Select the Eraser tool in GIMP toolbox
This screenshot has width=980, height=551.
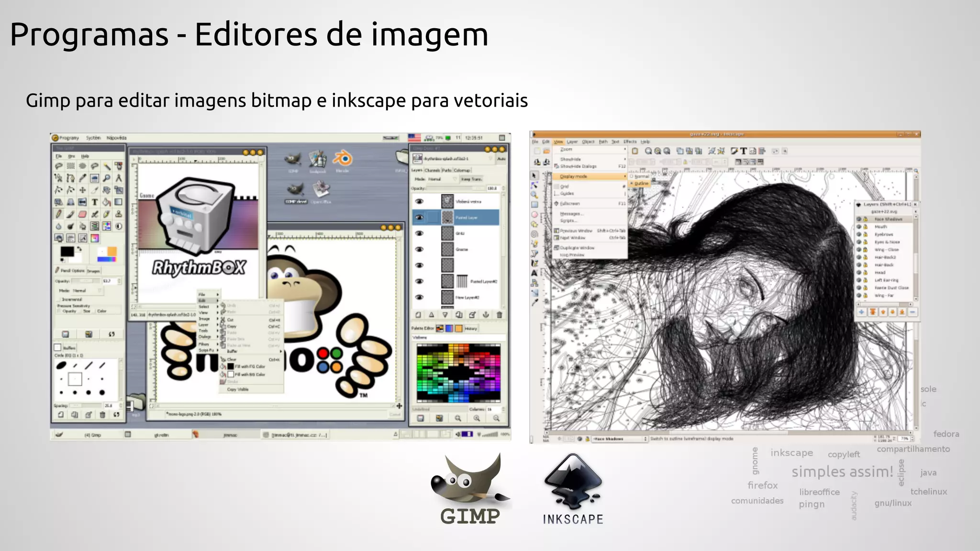pos(82,214)
